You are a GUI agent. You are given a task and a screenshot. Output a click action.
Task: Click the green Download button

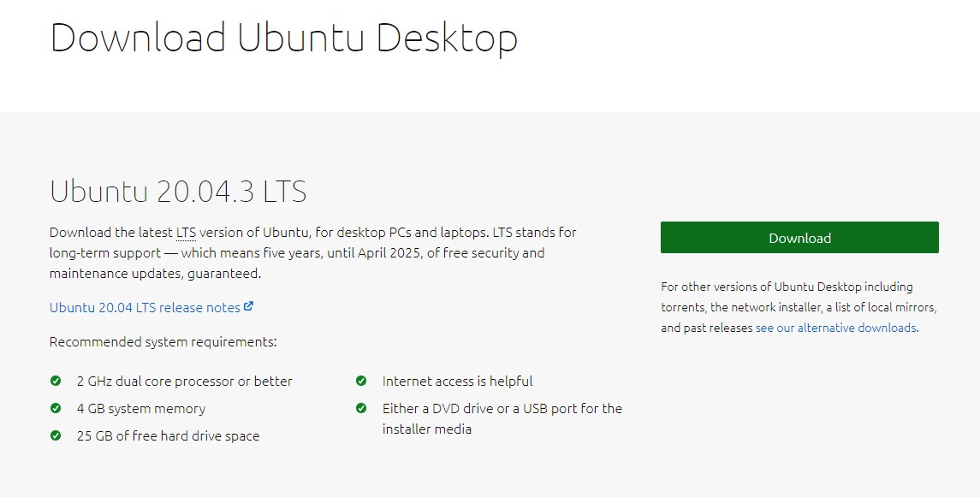pos(799,237)
